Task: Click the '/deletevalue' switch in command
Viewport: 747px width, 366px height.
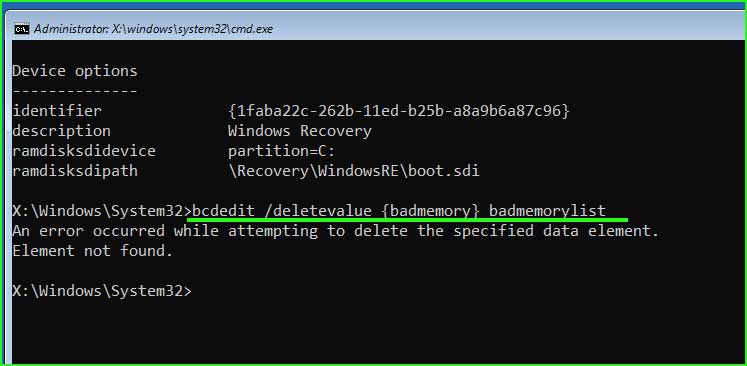Action: (x=317, y=211)
